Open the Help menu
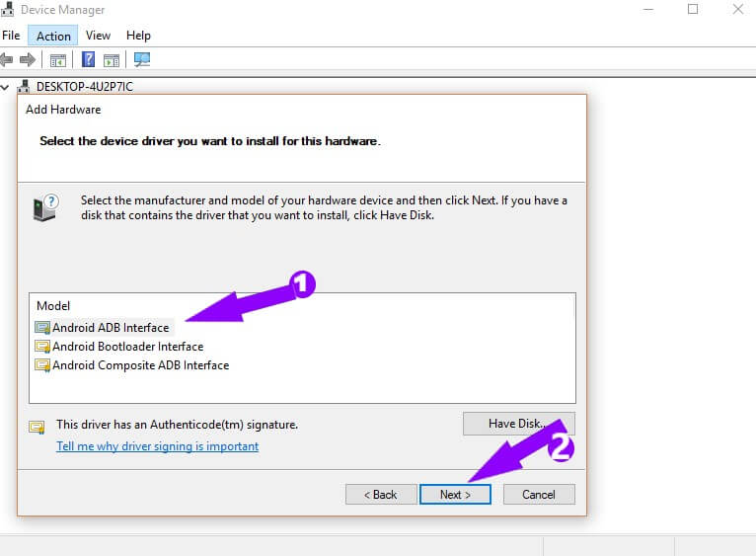Viewport: 756px width, 556px height. (x=138, y=36)
